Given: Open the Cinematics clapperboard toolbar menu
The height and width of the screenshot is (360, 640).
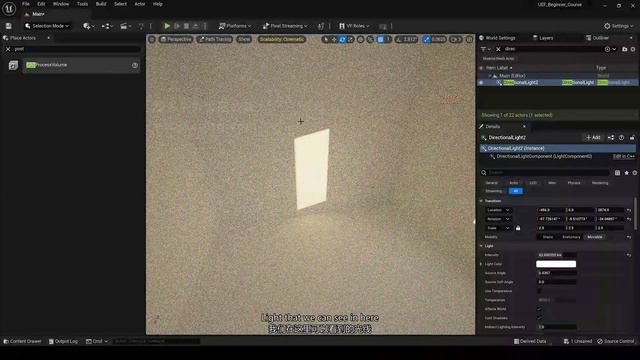Looking at the screenshot, I should click(x=125, y=26).
